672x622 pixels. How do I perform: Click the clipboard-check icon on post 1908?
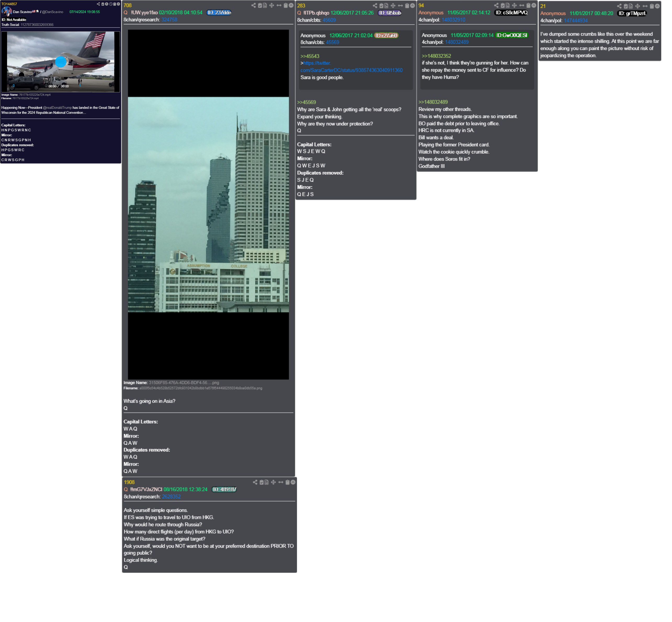point(261,482)
